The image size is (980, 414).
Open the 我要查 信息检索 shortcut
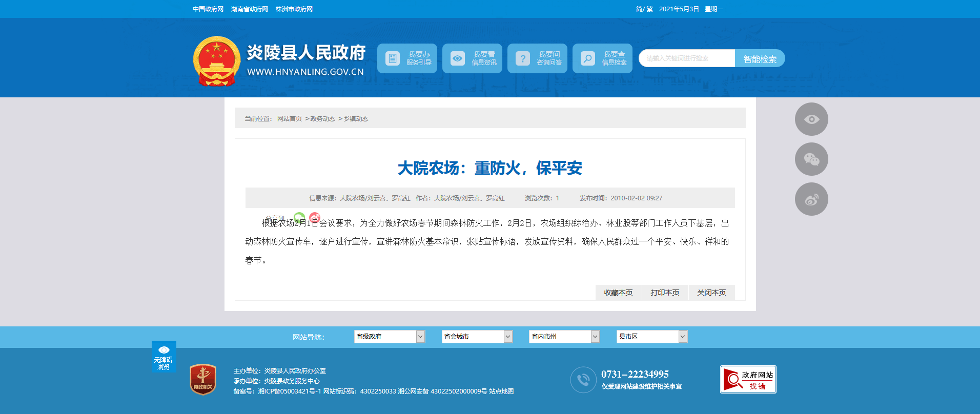pos(602,58)
